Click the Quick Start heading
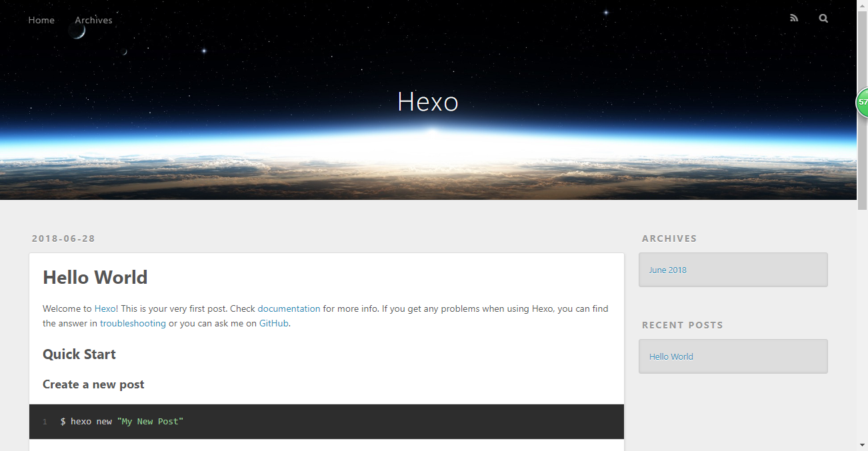 pos(79,354)
